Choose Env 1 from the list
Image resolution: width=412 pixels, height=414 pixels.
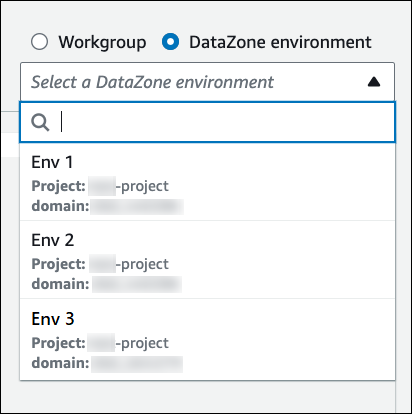pos(207,182)
